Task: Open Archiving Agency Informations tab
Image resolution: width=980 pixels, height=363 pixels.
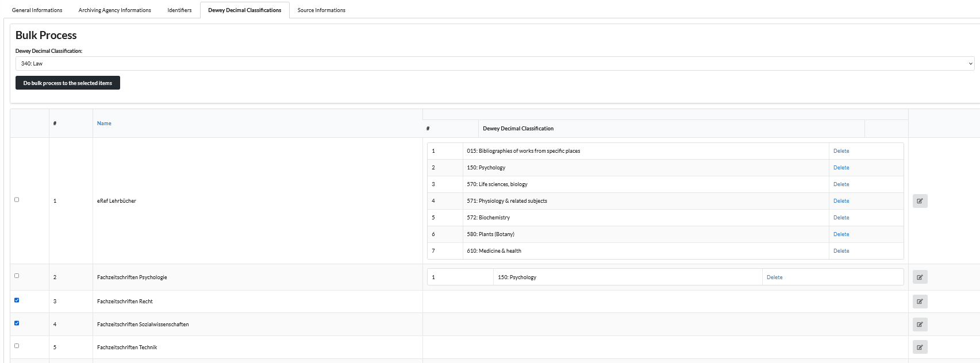Action: [x=115, y=10]
